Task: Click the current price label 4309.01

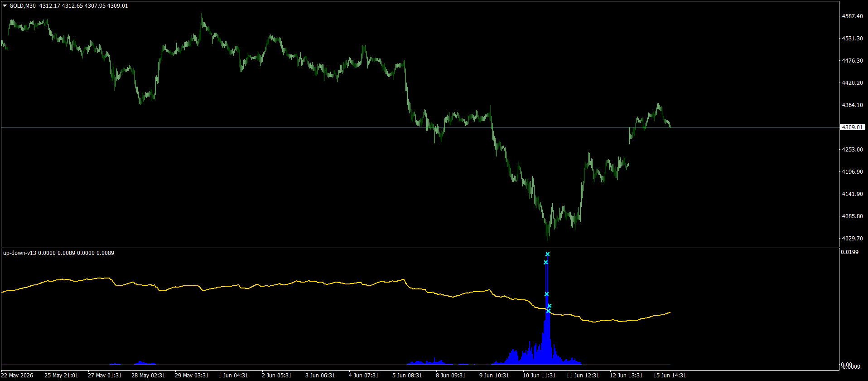Action: tap(853, 127)
